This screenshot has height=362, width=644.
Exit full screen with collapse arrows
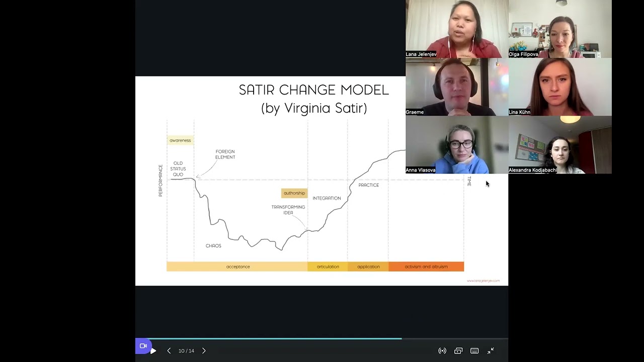[491, 351]
